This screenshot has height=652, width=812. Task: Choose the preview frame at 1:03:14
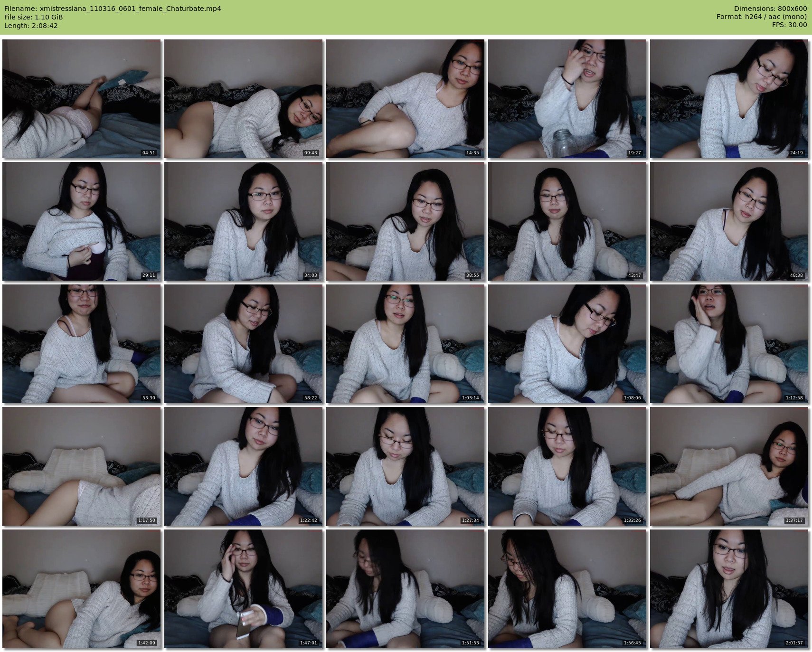[406, 344]
